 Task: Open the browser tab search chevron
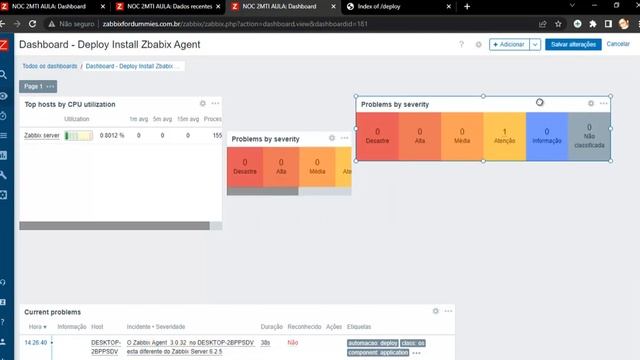572,6
